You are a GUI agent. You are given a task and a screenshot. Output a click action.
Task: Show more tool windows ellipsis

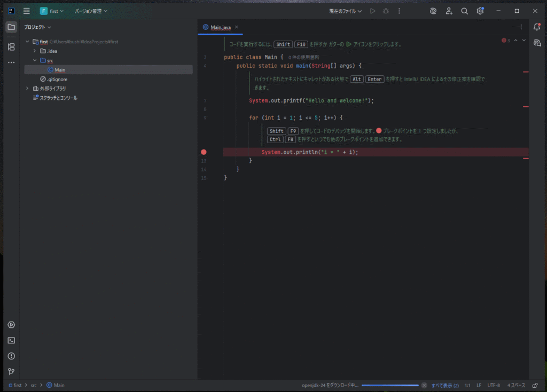point(12,62)
